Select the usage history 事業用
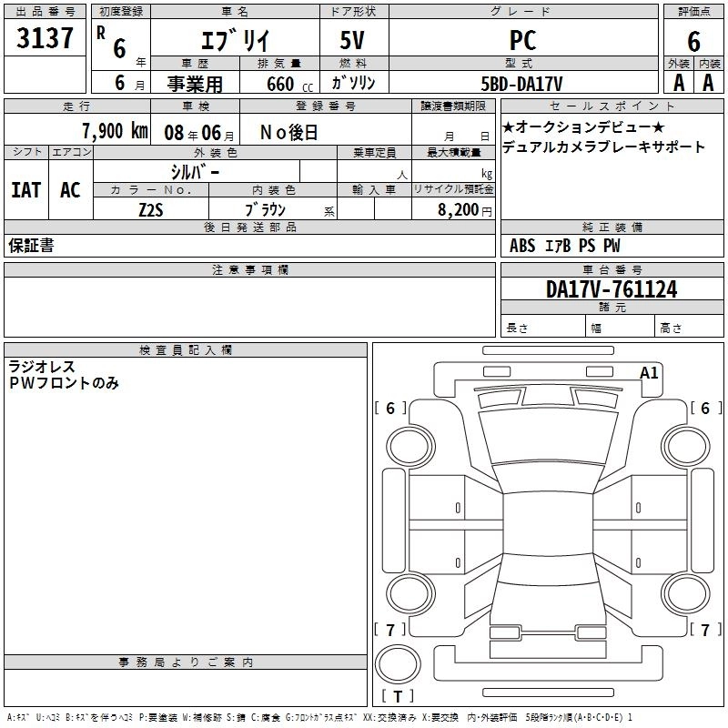Screen dimensions: 728x728 coord(195,84)
